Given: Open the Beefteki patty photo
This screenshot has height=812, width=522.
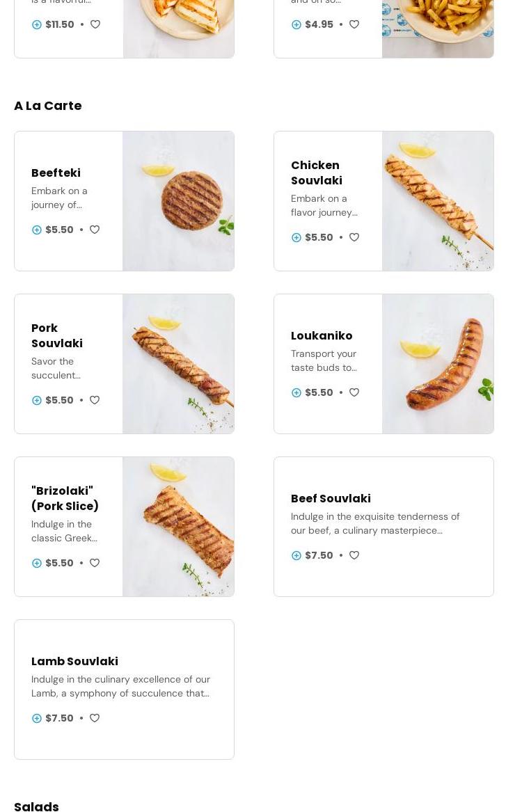Looking at the screenshot, I should (x=178, y=201).
